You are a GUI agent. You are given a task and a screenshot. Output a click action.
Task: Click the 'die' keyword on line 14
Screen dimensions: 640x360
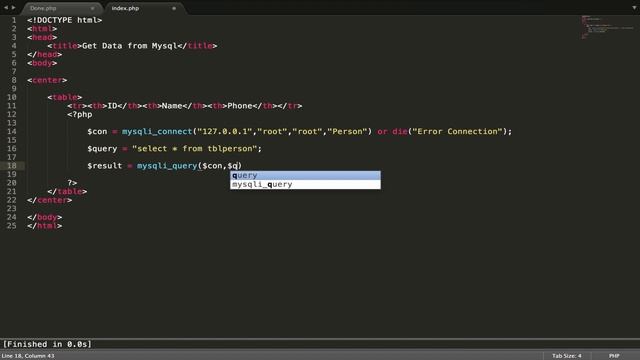[x=400, y=131]
